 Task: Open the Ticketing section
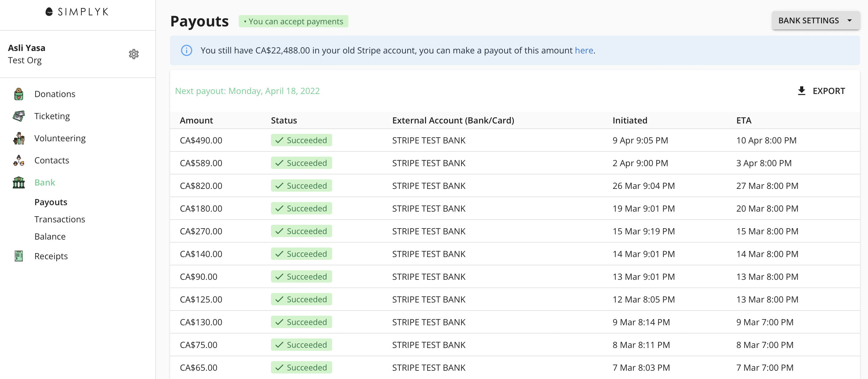pos(52,116)
